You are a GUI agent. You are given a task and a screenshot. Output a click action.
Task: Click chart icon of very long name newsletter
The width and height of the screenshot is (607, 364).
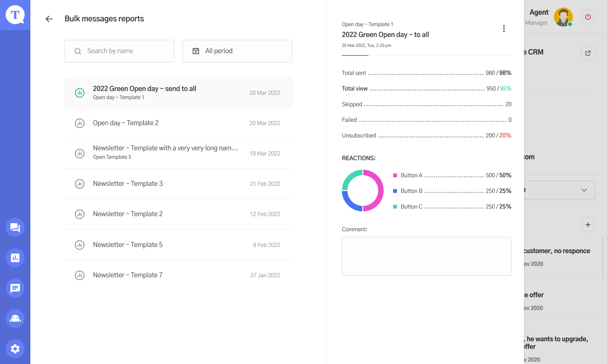(x=80, y=154)
